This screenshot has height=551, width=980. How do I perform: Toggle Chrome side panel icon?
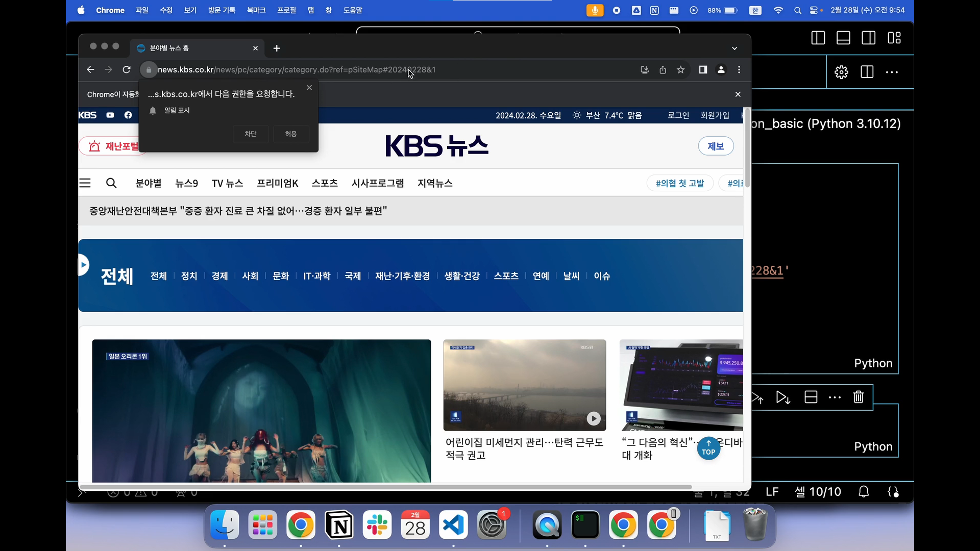tap(703, 70)
